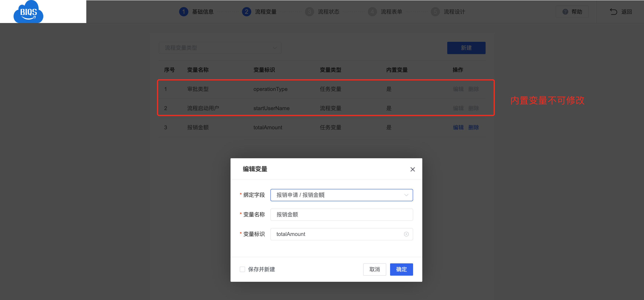Go to 流程表单 step

pos(391,12)
